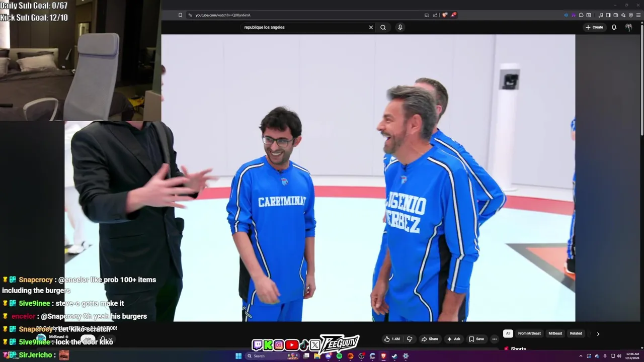Expand more filter chips with the right arrow
Image resolution: width=644 pixels, height=362 pixels.
(598, 334)
